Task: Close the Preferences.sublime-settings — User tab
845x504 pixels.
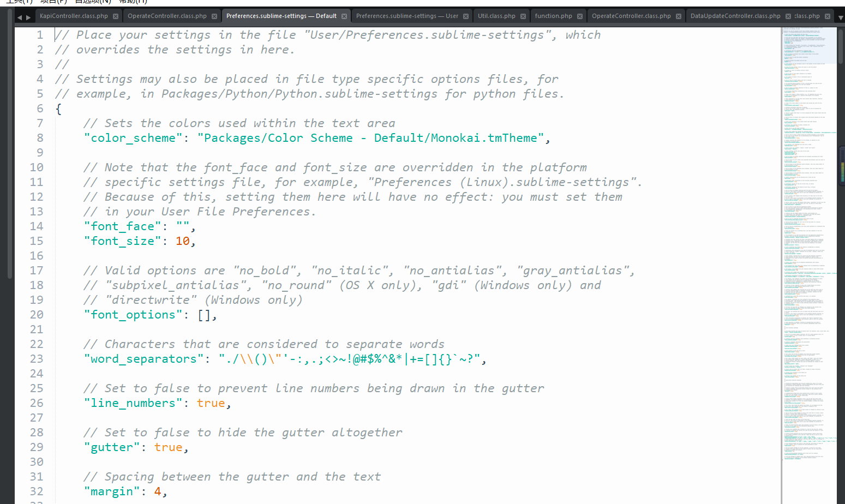Action: 466,16
